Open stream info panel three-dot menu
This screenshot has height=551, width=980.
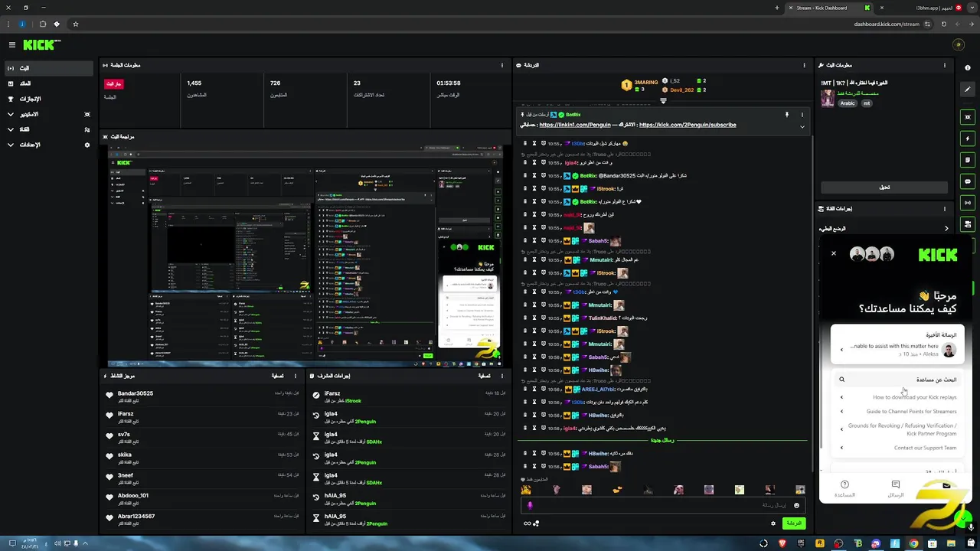pyautogui.click(x=945, y=65)
